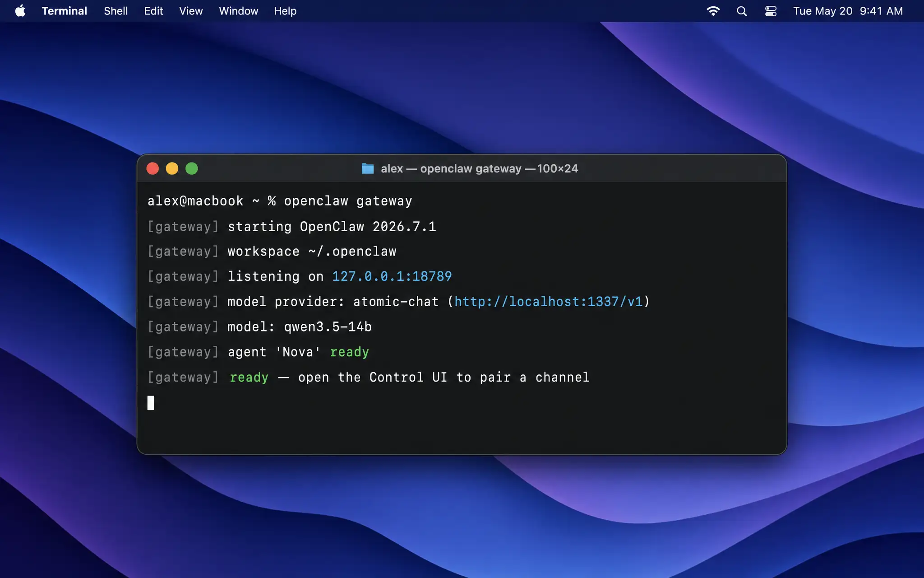Open the View menu
924x578 pixels.
pos(191,11)
